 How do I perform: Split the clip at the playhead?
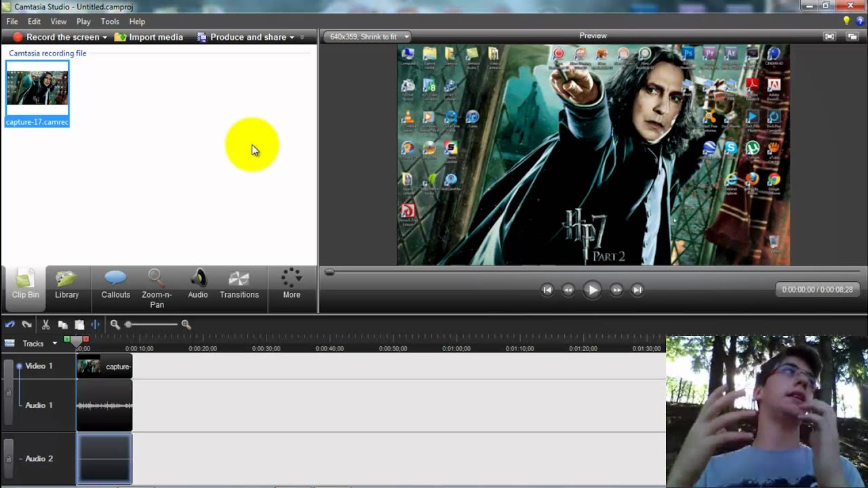tap(95, 325)
